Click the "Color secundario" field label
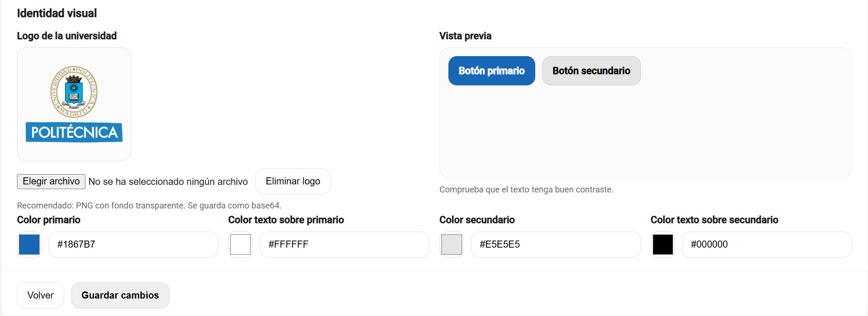The height and width of the screenshot is (316, 868). [x=477, y=220]
